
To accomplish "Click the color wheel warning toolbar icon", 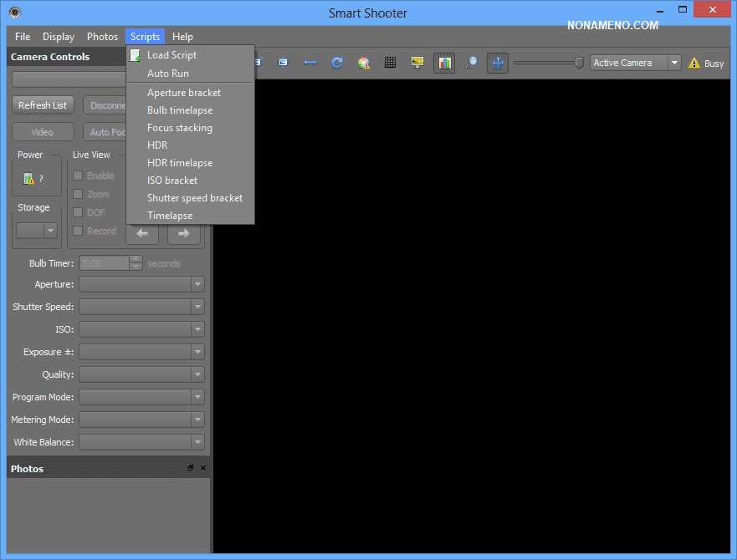I will click(364, 63).
